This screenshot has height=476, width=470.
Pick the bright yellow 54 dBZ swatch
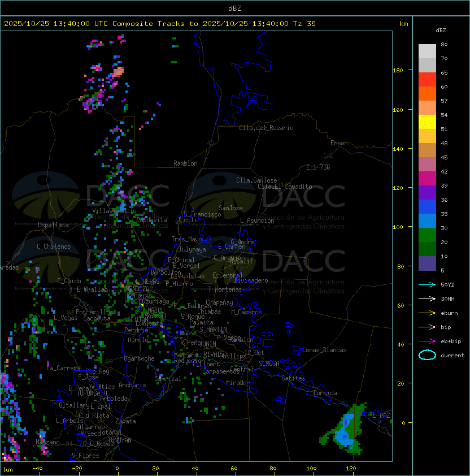tap(427, 122)
